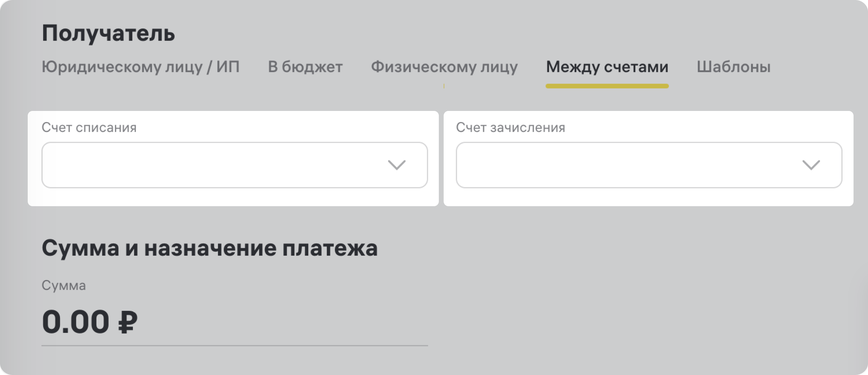Expand Счет зачисления using its chevron arrow

[x=811, y=165]
